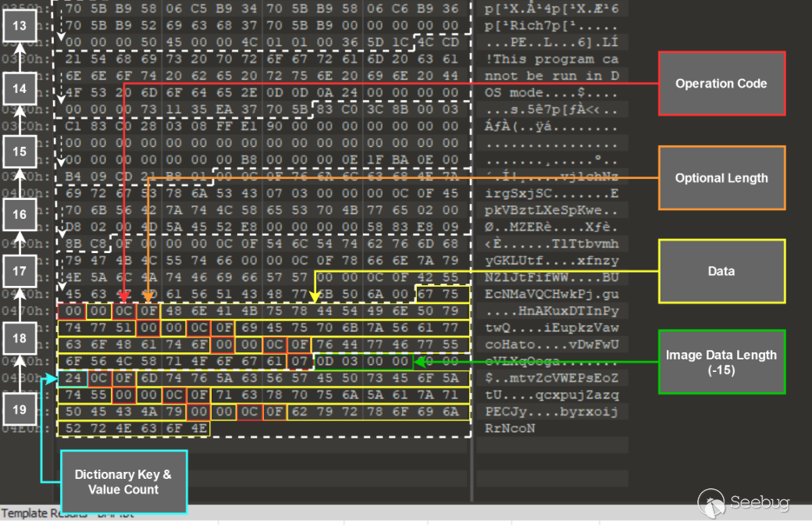
Task: Click hex byte D8 starting the D8 02 row
Action: [73, 227]
